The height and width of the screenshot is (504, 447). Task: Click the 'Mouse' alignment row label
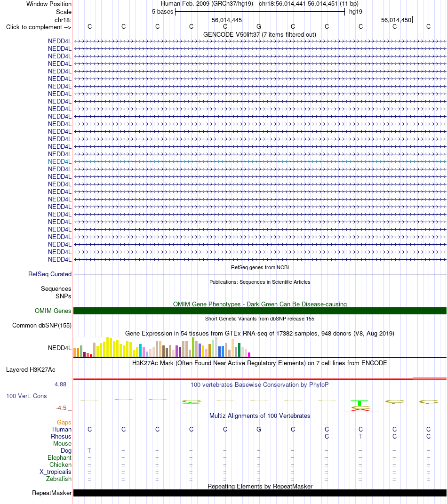pos(62,444)
